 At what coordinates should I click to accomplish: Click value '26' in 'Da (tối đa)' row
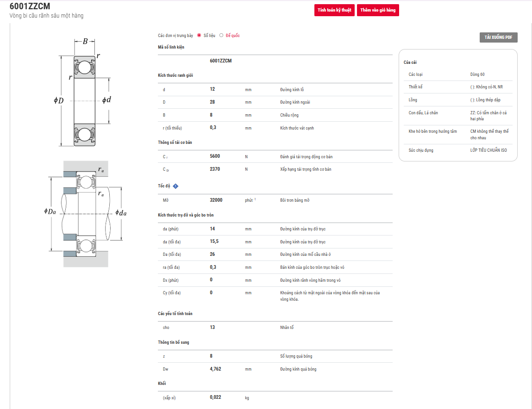[x=213, y=254]
